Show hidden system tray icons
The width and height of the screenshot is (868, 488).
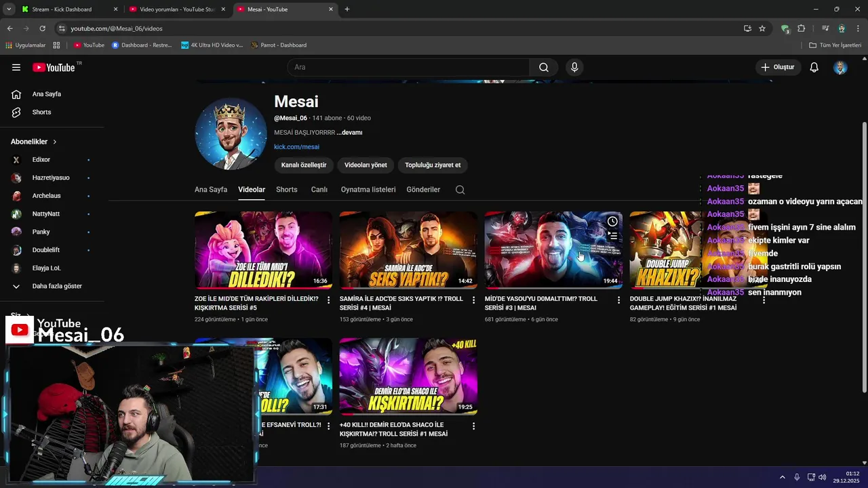point(782,477)
